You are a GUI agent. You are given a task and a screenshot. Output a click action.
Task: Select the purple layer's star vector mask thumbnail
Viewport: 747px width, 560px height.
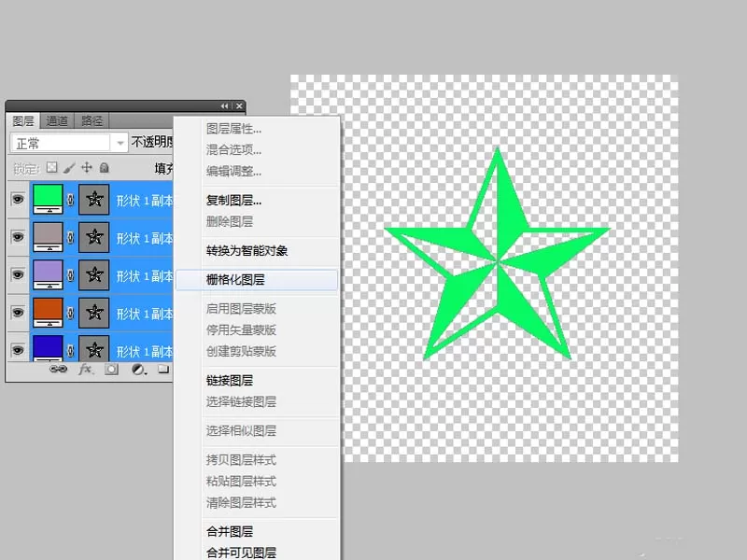pos(94,274)
